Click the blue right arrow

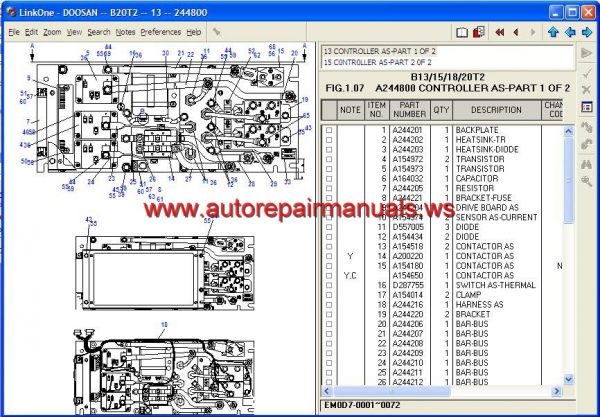pyautogui.click(x=587, y=33)
